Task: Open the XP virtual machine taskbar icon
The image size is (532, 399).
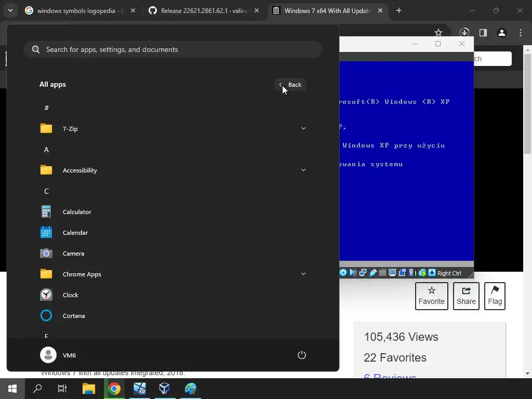Action: point(139,389)
